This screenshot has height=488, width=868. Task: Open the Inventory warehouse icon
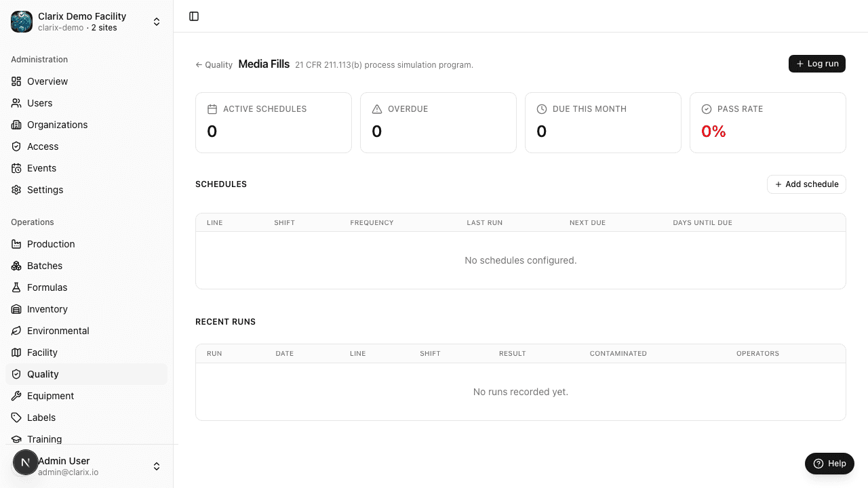pos(16,309)
